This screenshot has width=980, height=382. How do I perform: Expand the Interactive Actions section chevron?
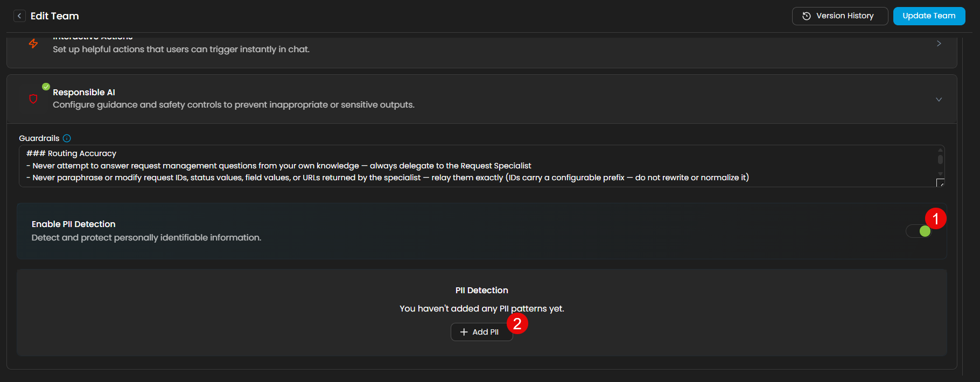939,44
